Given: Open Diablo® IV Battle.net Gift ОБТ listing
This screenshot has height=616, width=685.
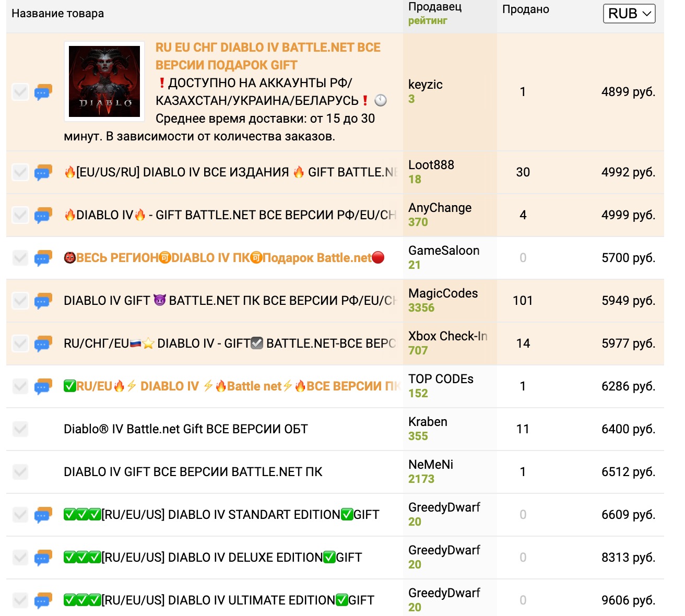Looking at the screenshot, I should 186,429.
